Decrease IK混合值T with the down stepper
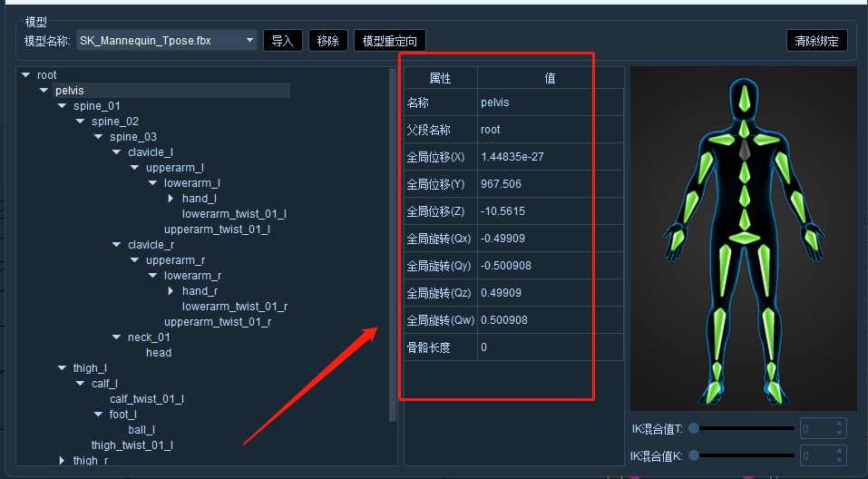Screen dimensions: 868x479 (840, 433)
